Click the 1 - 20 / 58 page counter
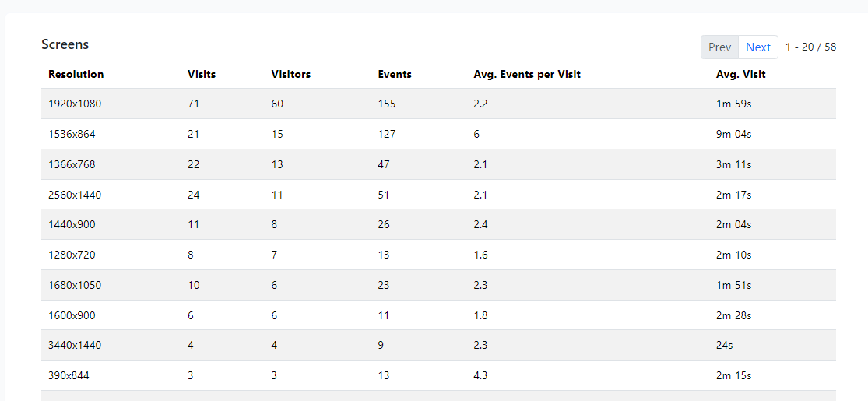 [x=810, y=47]
